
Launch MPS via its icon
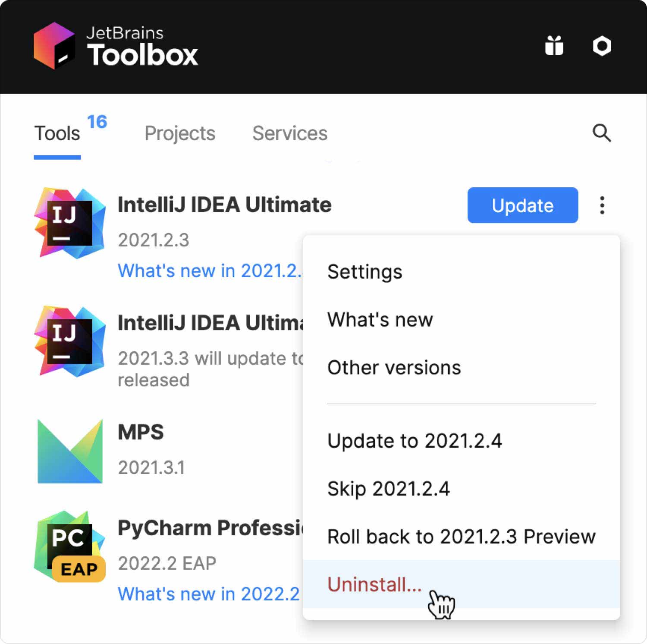click(x=70, y=451)
